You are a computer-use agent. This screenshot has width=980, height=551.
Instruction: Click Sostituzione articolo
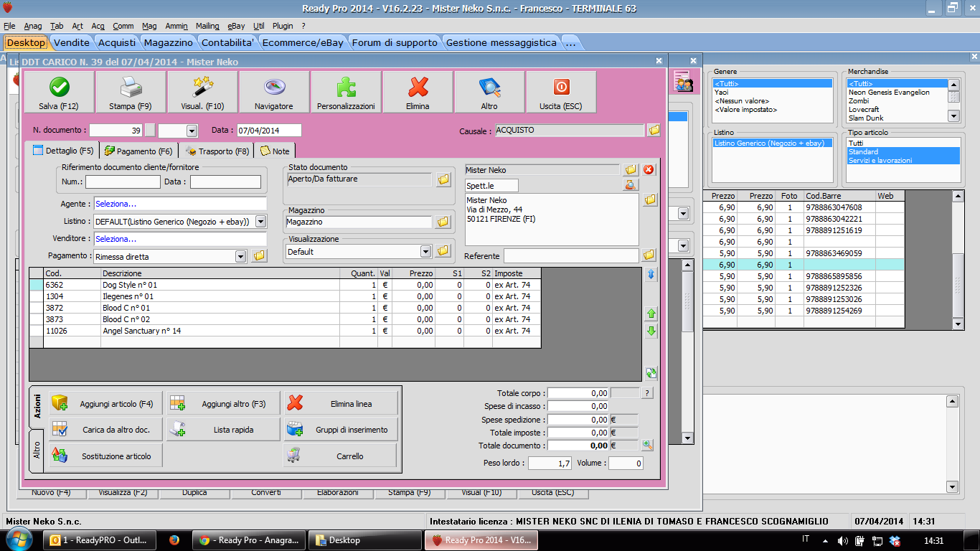click(x=105, y=456)
